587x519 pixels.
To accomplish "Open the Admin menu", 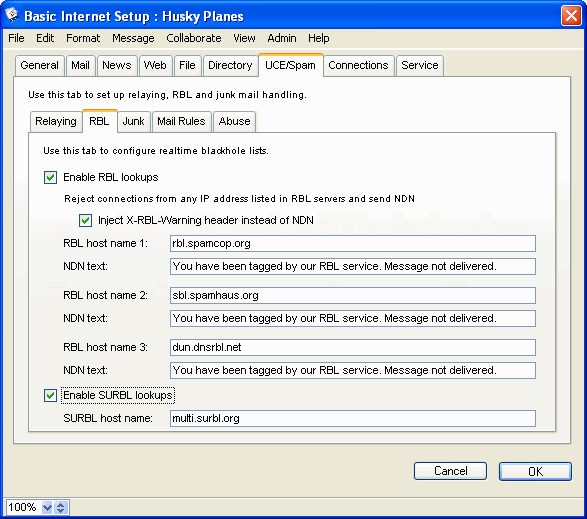I will coord(282,38).
